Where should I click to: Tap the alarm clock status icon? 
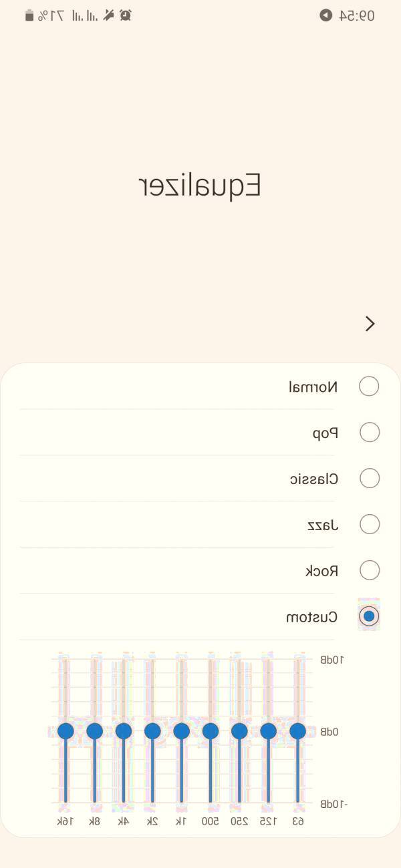coord(125,15)
